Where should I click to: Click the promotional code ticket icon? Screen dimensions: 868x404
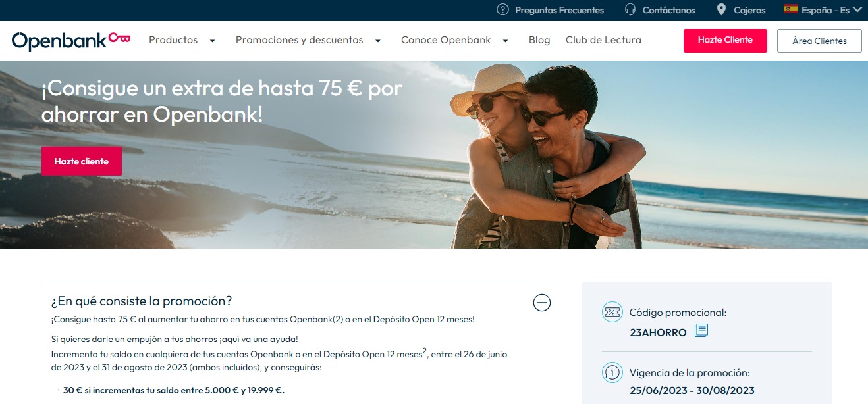click(612, 313)
